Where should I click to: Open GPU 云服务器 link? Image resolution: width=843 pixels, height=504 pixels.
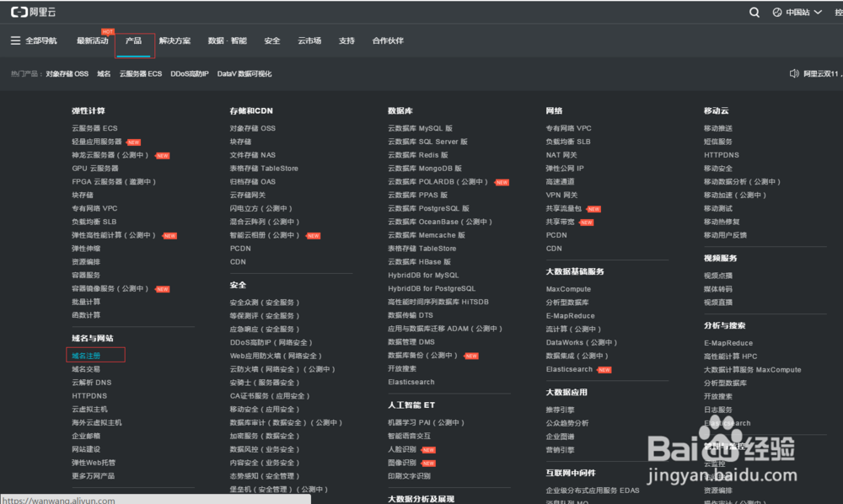click(x=95, y=169)
